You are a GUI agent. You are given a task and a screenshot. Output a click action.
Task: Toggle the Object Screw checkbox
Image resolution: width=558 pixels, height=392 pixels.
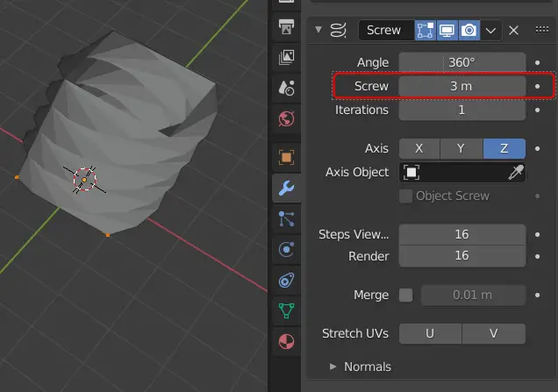[x=405, y=196]
